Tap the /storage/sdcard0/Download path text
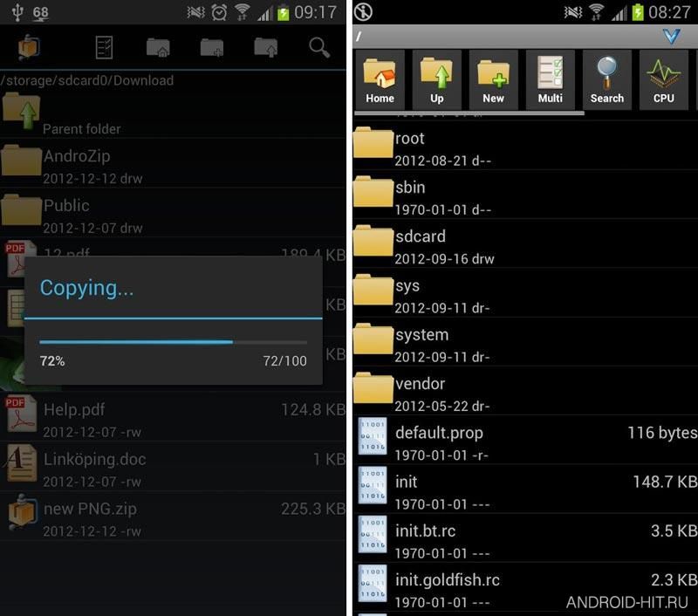This screenshot has width=698, height=616. (x=87, y=80)
